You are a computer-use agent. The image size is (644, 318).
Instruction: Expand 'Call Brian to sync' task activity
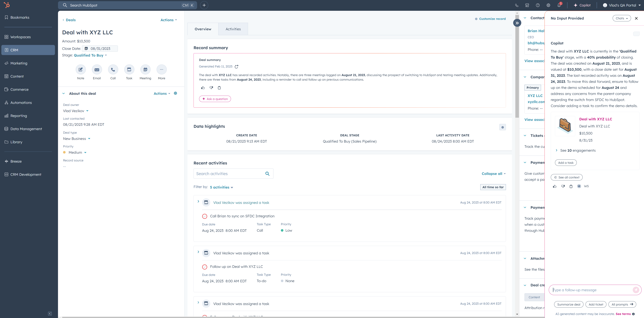tap(198, 202)
